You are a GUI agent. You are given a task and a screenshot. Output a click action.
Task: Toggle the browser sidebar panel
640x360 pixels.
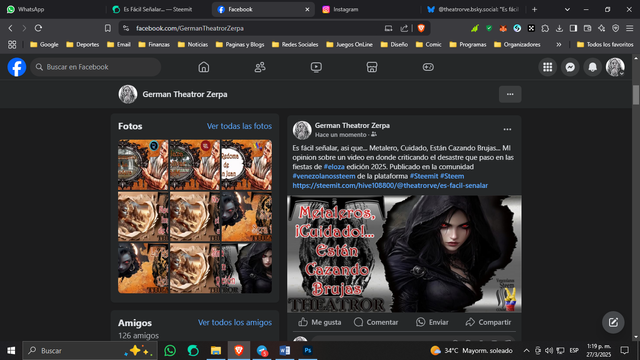pos(573,28)
